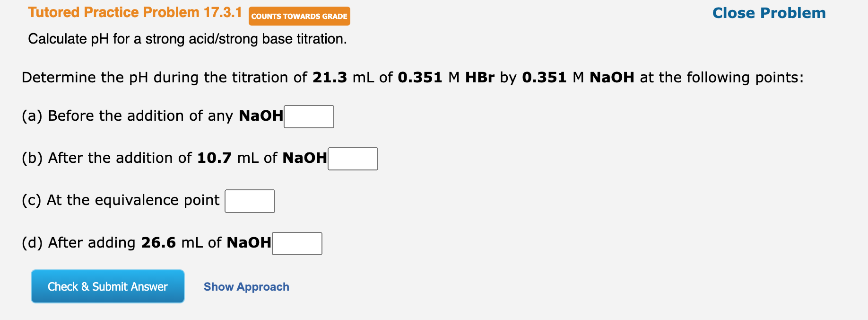868x320 pixels.
Task: Click the field after adding 26.6 mL NaOH
Action: click(296, 243)
